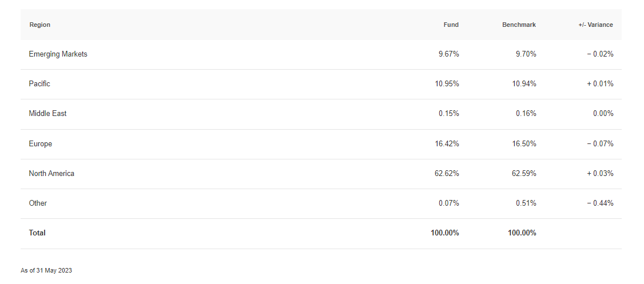Click the 100.00% Fund total value
The width and height of the screenshot is (644, 284).
pyautogui.click(x=445, y=233)
